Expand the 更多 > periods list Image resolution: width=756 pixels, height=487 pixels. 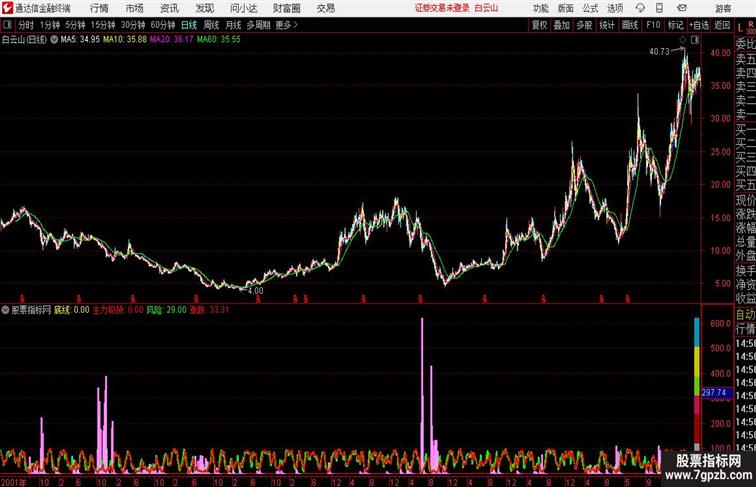[x=287, y=25]
